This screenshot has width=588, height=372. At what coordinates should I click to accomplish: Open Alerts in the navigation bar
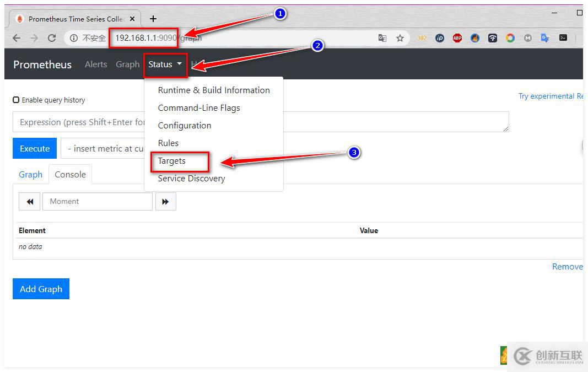point(96,64)
